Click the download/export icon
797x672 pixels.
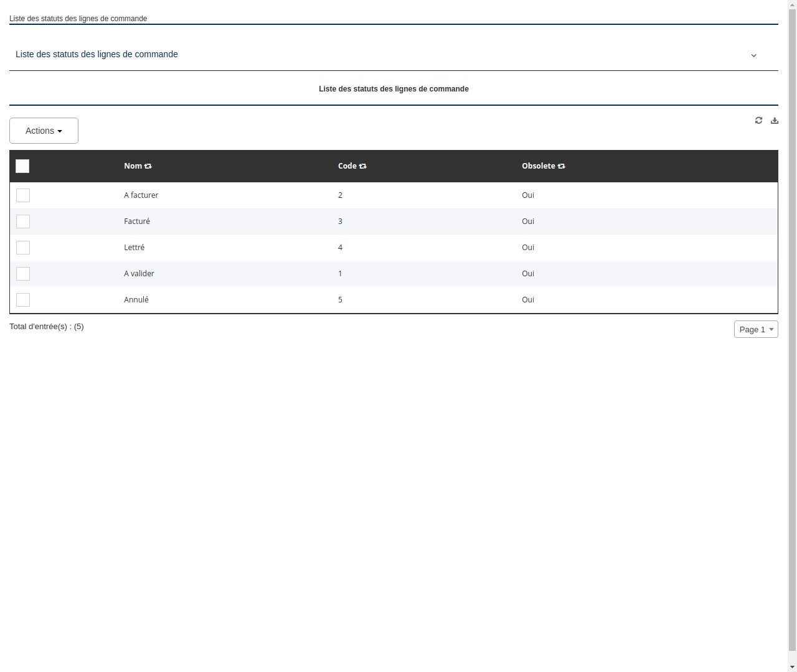point(774,120)
